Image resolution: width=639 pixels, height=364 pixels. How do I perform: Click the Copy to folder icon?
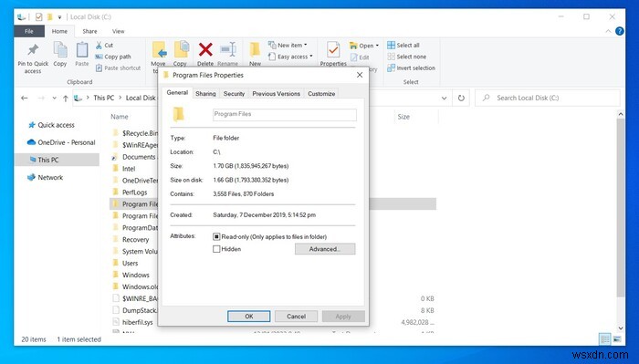pyautogui.click(x=182, y=49)
